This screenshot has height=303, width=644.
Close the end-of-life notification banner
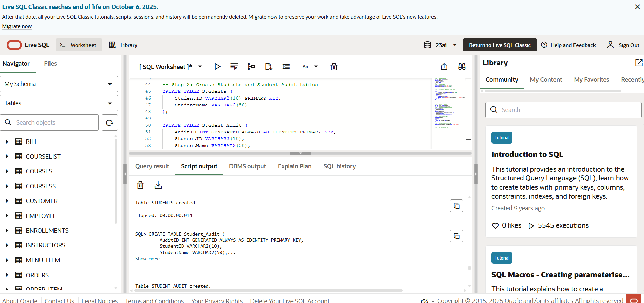tap(637, 7)
